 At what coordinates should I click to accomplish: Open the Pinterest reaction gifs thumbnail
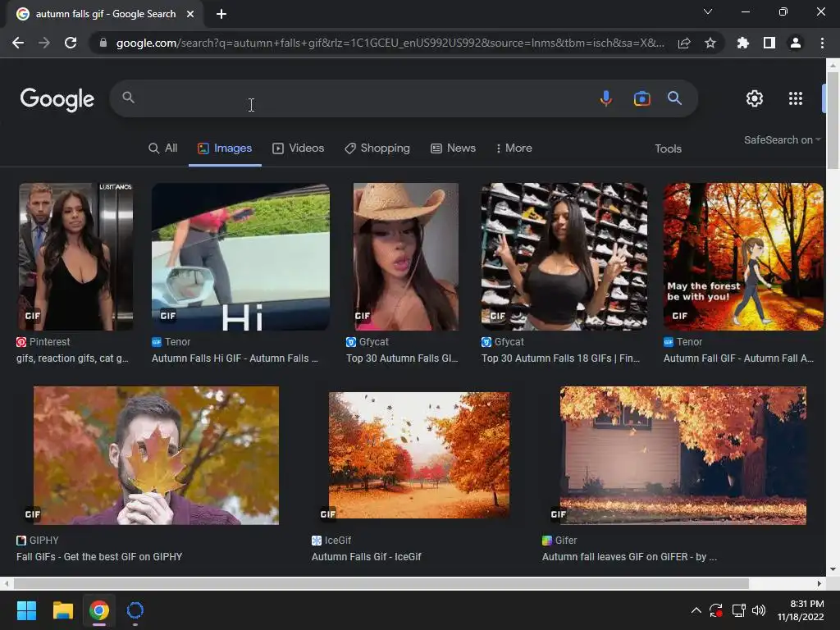coord(75,257)
